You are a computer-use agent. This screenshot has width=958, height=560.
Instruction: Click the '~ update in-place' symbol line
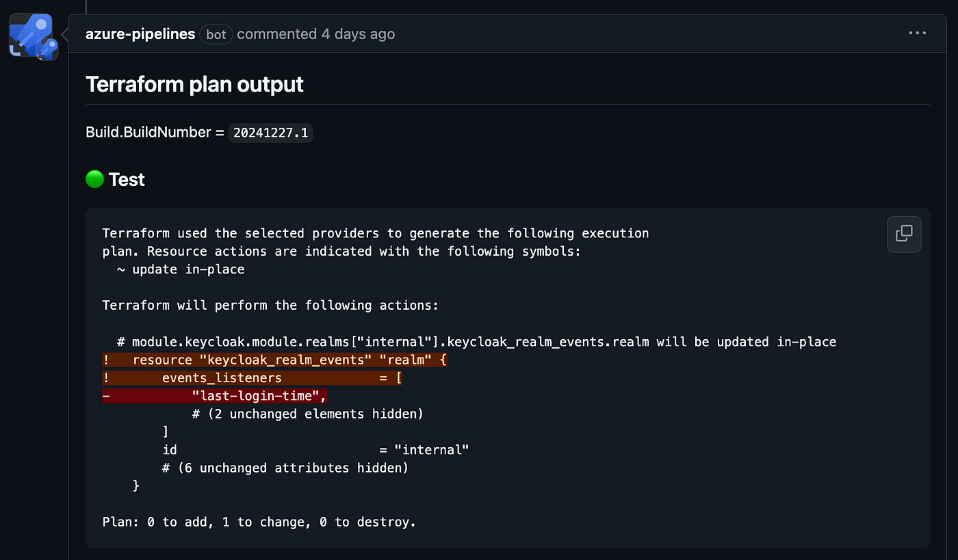[x=181, y=269]
